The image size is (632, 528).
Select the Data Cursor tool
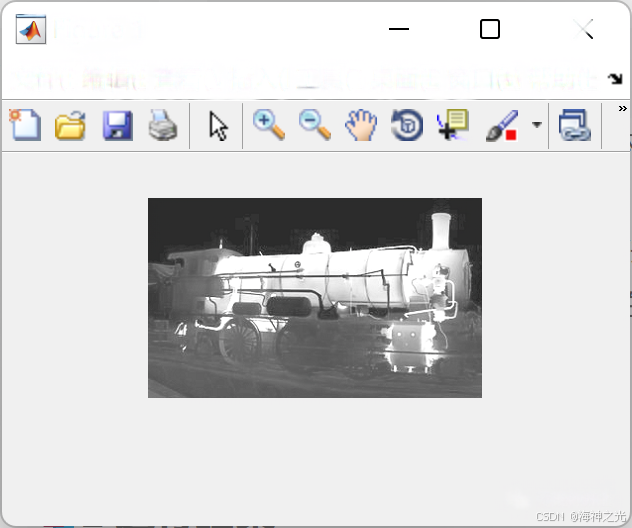pos(453,125)
